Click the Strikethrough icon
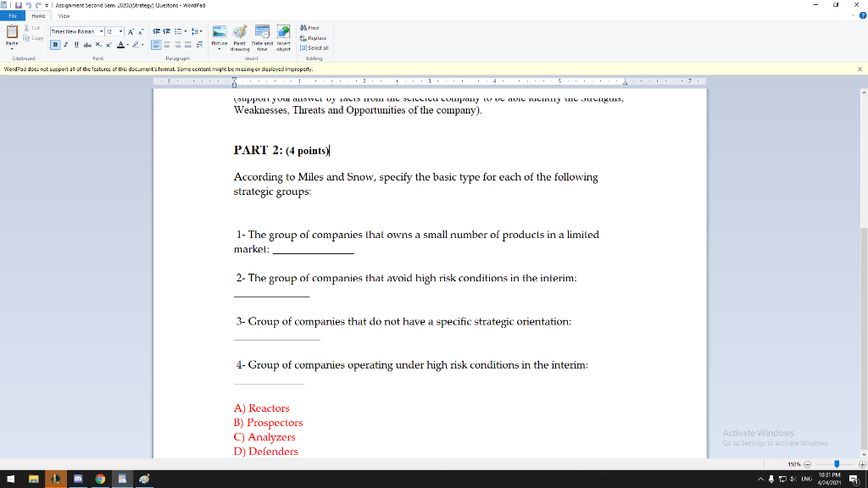868x488 pixels. click(x=86, y=45)
